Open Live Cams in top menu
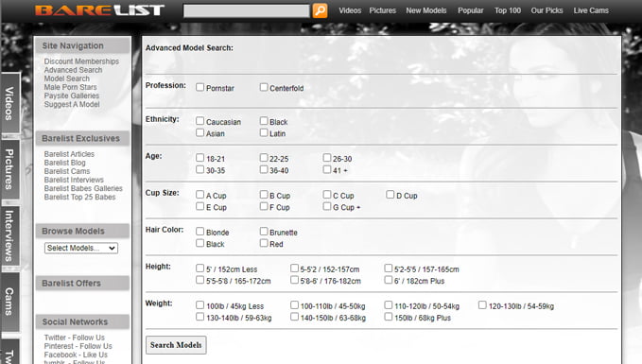This screenshot has height=364, width=642. [591, 10]
